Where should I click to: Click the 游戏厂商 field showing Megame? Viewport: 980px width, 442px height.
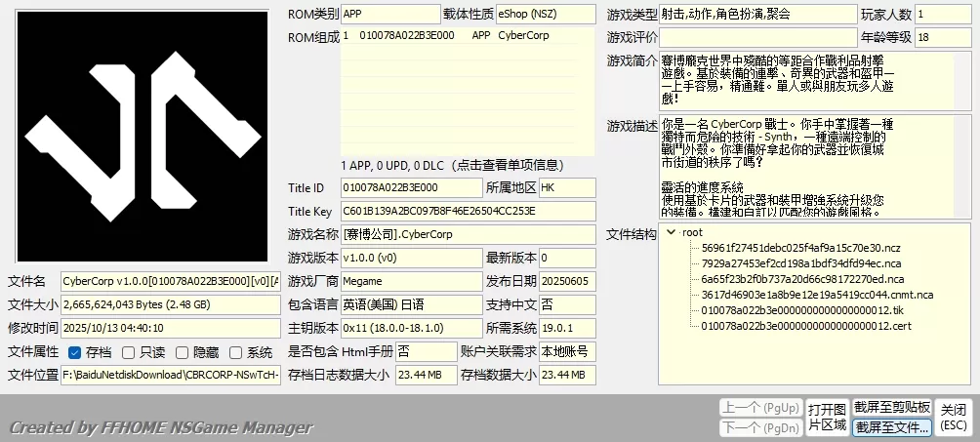tap(412, 281)
